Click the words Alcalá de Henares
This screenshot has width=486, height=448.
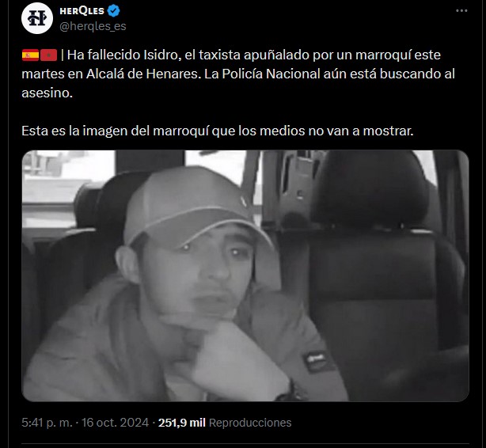click(x=142, y=74)
